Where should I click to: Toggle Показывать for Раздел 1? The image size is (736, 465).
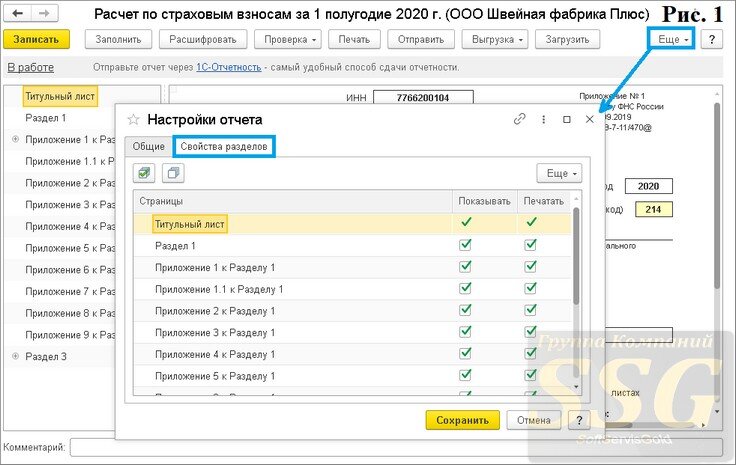(x=465, y=244)
